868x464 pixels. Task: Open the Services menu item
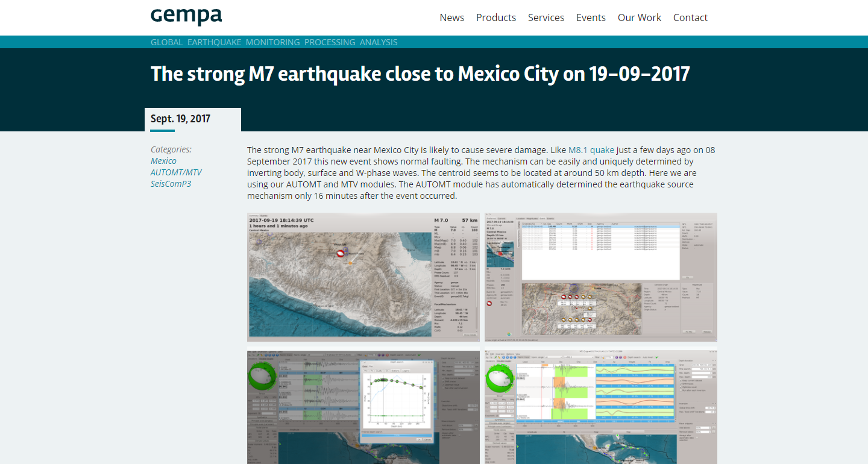[x=546, y=17]
